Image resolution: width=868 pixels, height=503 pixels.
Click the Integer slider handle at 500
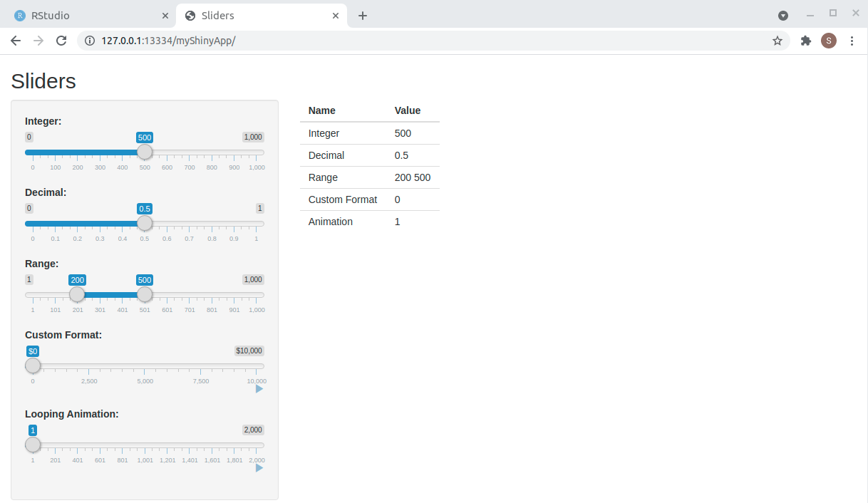145,152
